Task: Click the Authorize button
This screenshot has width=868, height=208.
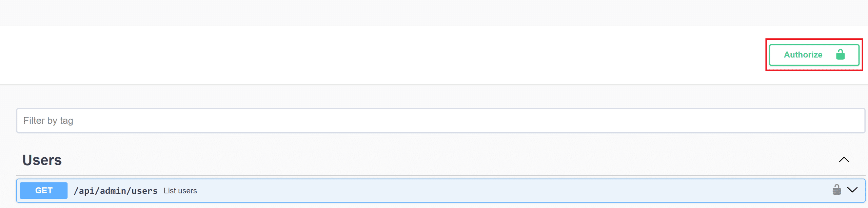Action: tap(813, 55)
